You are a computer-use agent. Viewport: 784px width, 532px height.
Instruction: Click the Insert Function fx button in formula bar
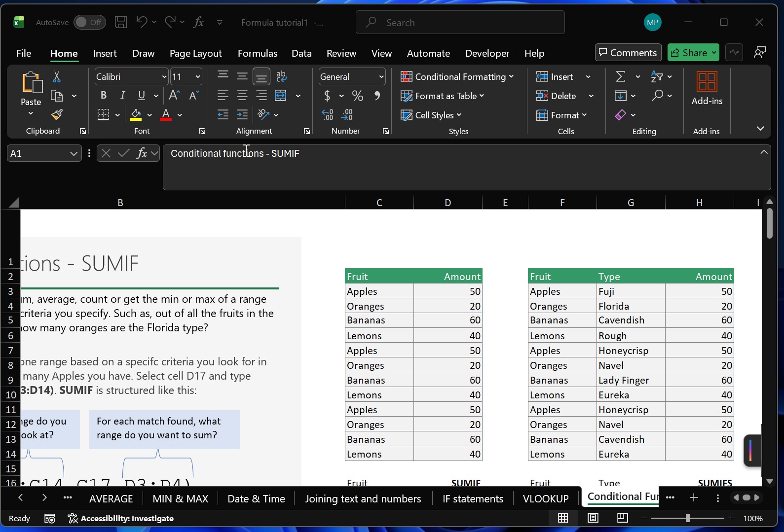coord(142,153)
